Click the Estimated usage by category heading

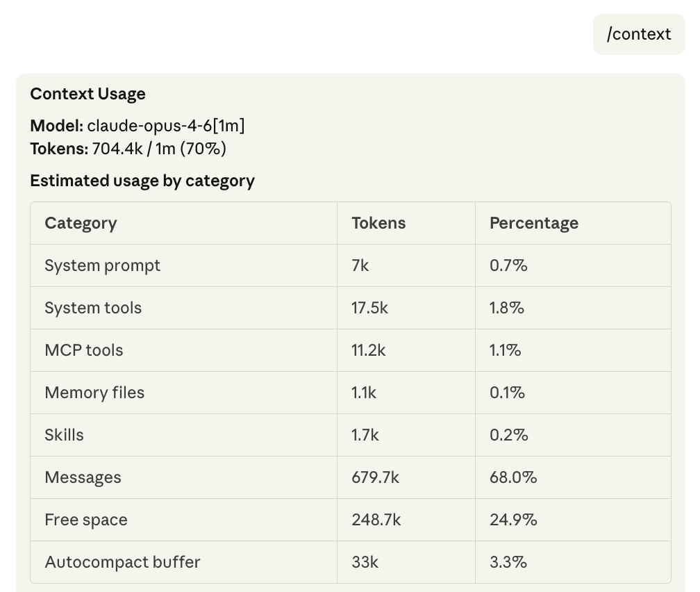point(142,181)
